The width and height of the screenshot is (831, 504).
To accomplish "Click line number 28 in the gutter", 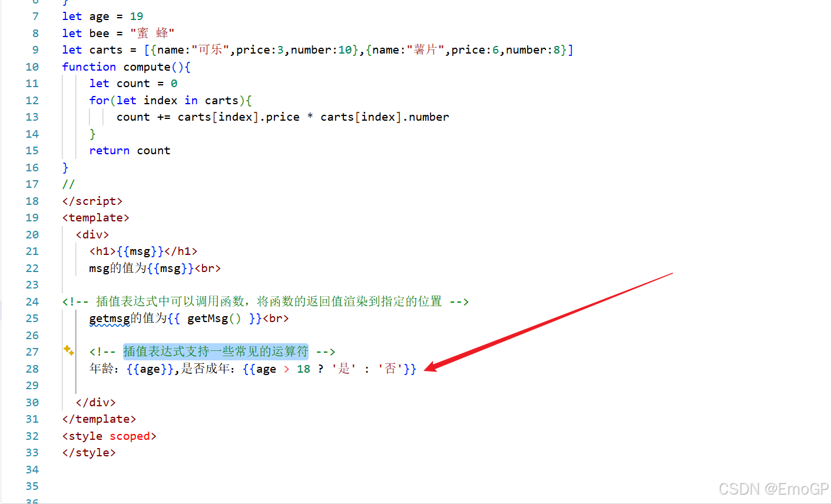I will tap(32, 369).
